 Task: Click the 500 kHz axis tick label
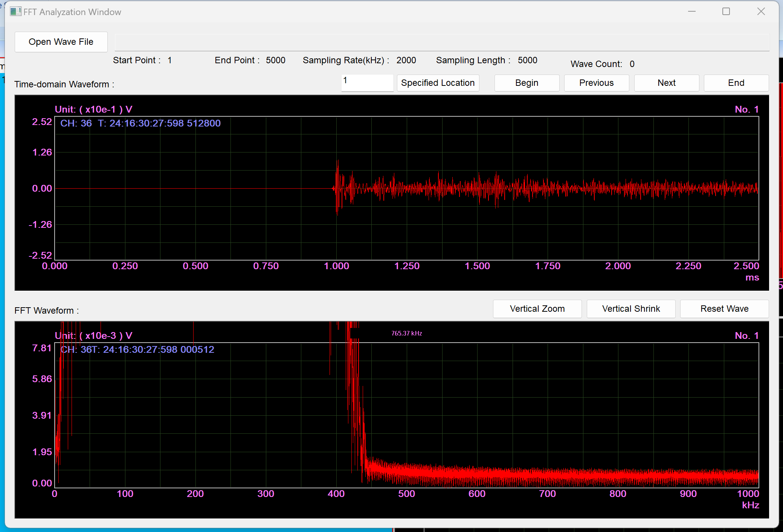pyautogui.click(x=407, y=494)
